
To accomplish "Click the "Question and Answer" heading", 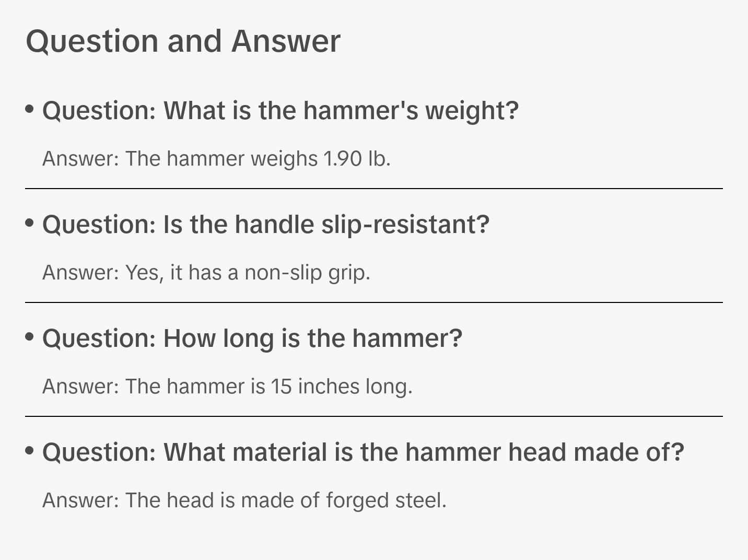I will 183,41.
